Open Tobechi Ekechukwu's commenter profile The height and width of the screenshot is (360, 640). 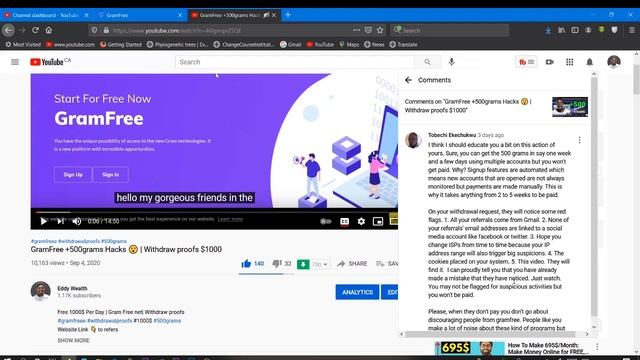452,135
